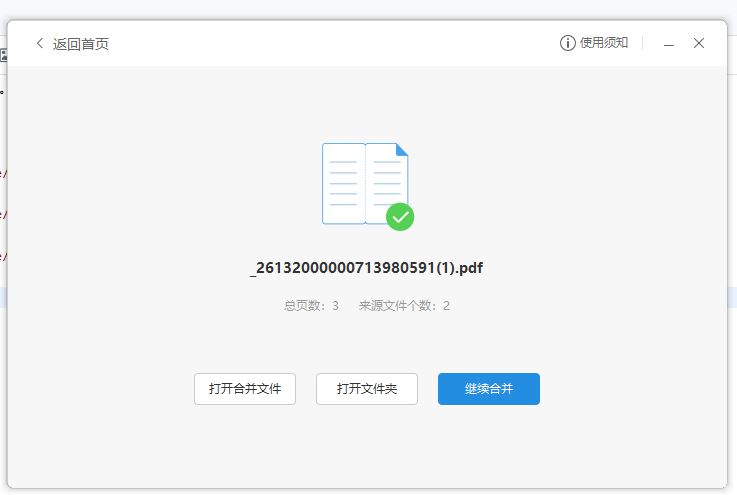Select the merged PDF file name

tap(367, 268)
